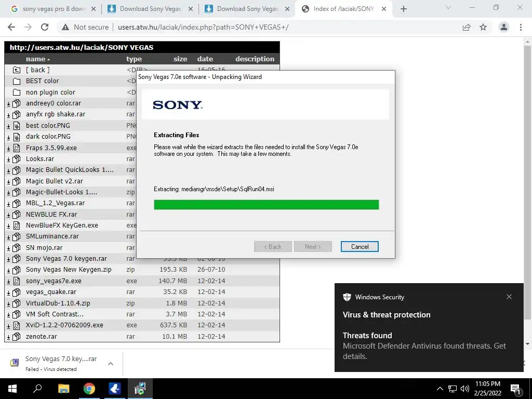Click archive icon beside NEWBLUE FX.rar

tap(16, 215)
